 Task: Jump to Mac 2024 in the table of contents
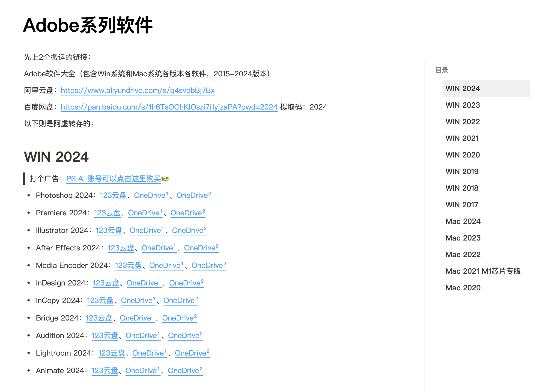tap(463, 221)
